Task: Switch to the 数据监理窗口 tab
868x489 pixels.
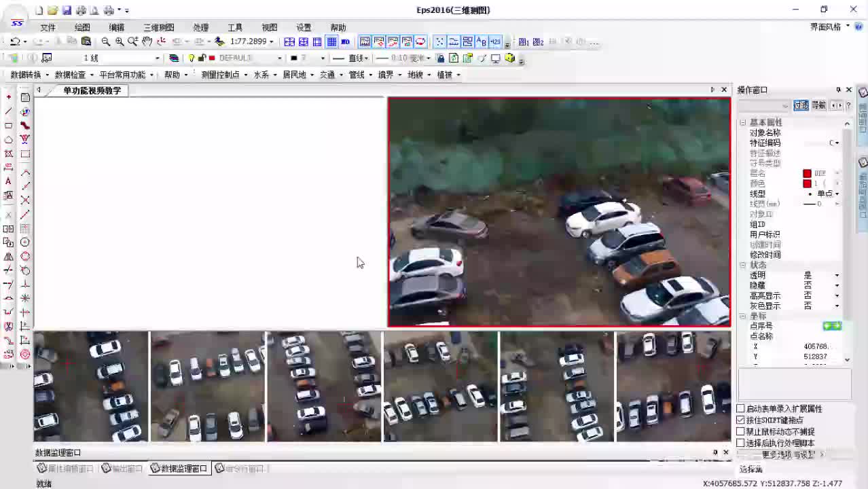Action: [x=179, y=469]
